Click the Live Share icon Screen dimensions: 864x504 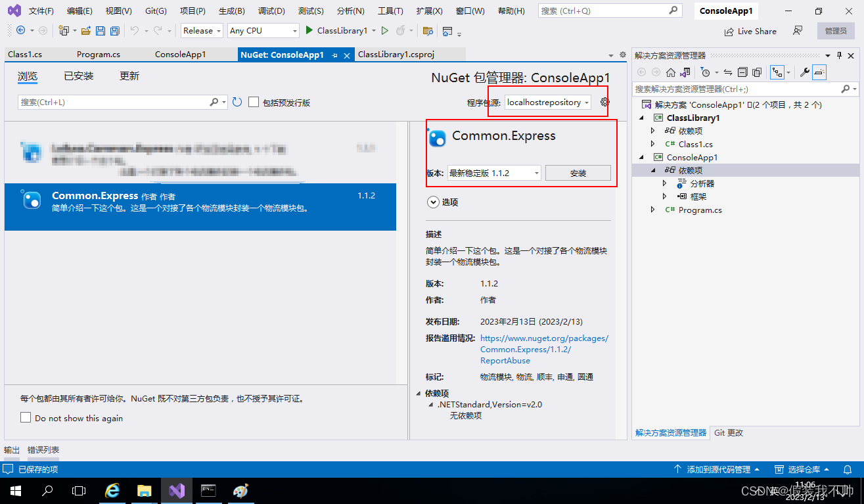729,31
